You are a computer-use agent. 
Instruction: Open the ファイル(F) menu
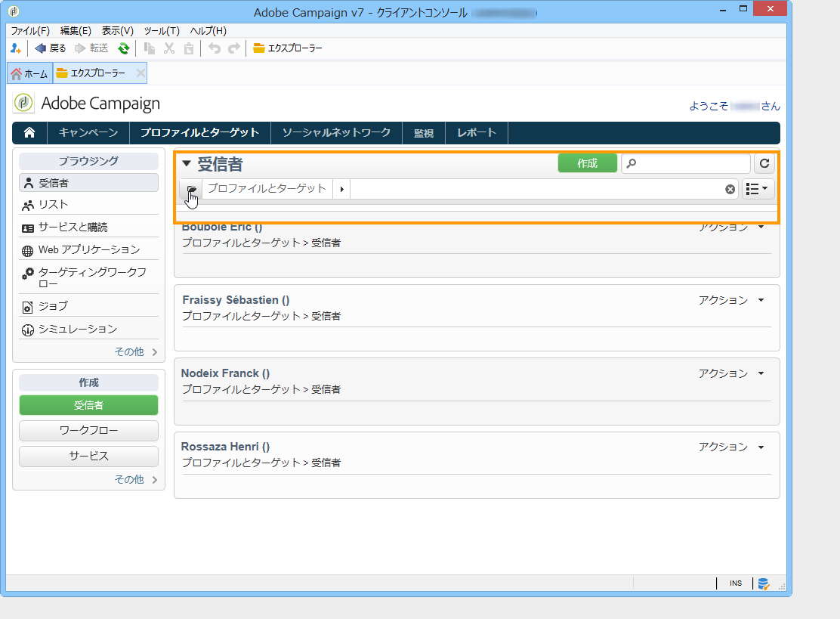pyautogui.click(x=30, y=31)
